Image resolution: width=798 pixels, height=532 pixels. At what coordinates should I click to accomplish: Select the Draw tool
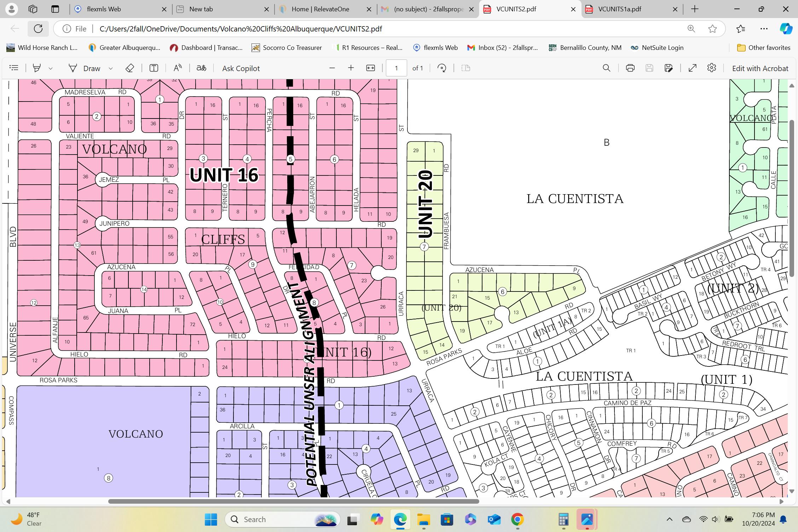point(87,68)
